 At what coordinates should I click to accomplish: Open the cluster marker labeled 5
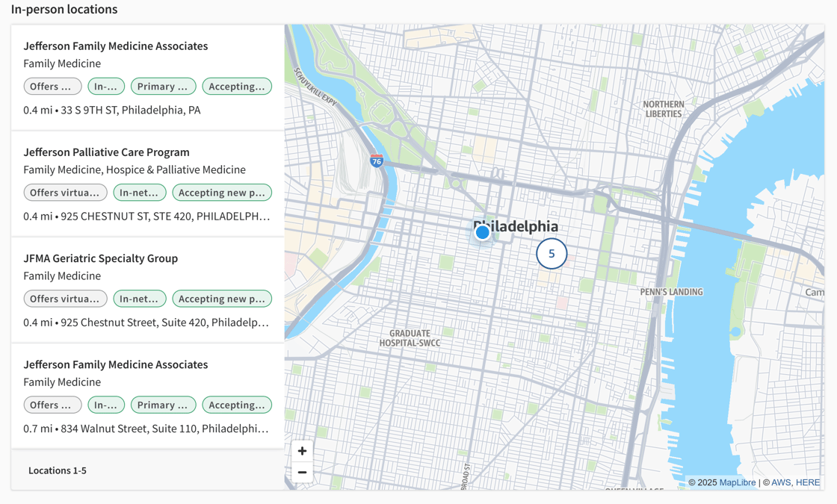pyautogui.click(x=552, y=253)
